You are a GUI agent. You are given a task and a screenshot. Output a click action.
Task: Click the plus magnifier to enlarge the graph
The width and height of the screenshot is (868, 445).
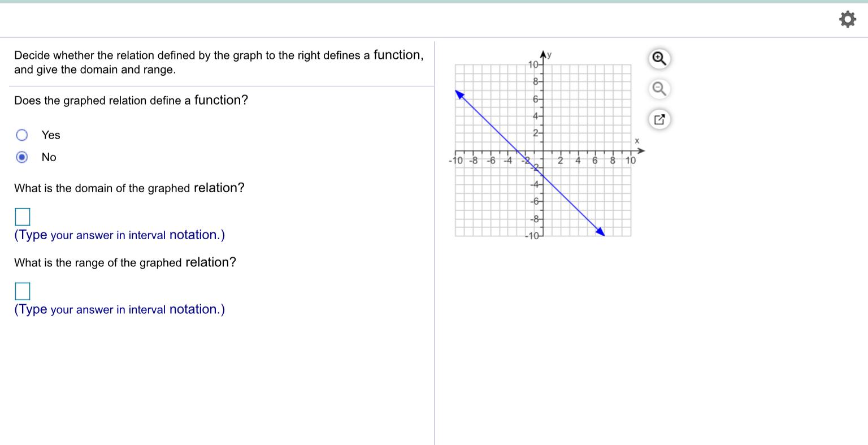(659, 58)
